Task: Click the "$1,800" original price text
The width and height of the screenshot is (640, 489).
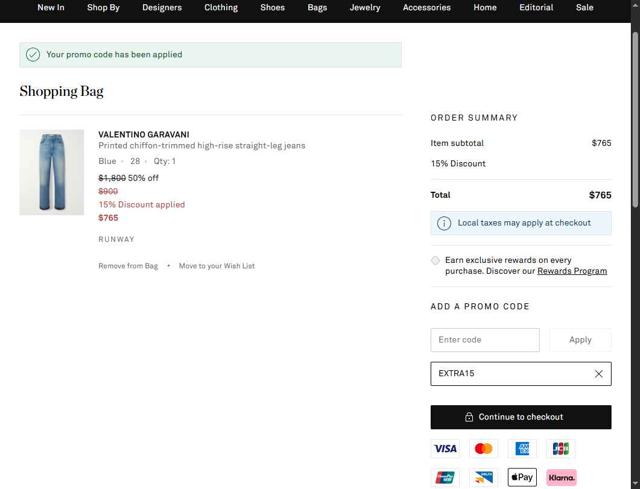Action: click(112, 178)
